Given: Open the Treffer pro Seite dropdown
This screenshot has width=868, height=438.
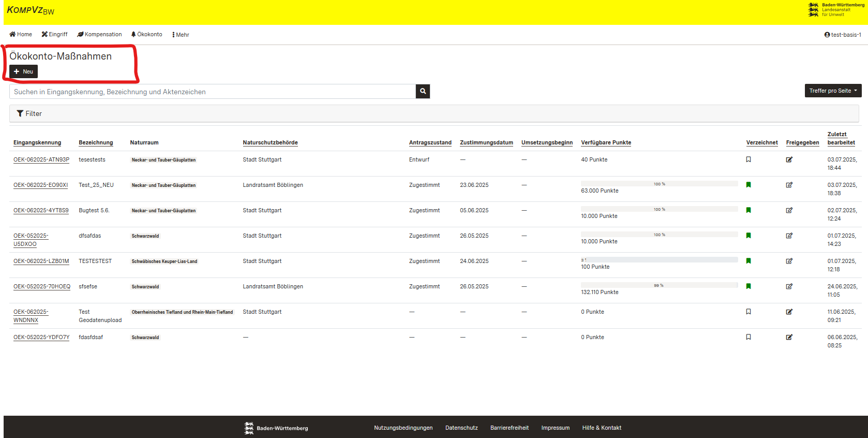Looking at the screenshot, I should pos(832,91).
